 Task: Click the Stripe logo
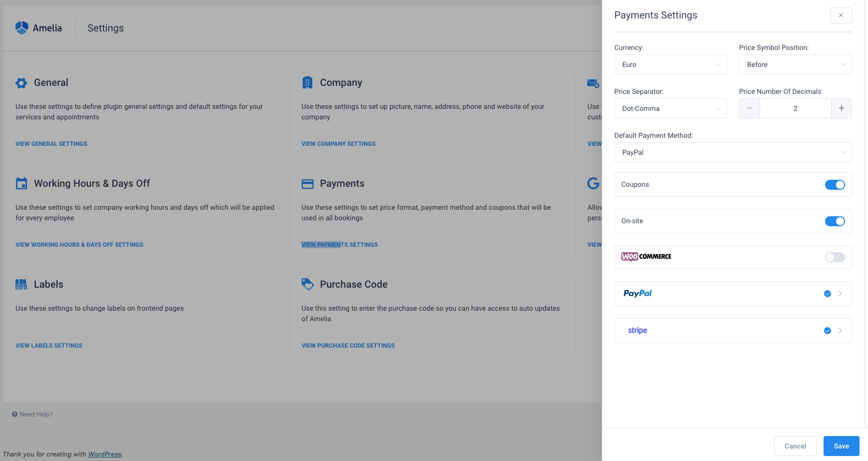click(637, 330)
